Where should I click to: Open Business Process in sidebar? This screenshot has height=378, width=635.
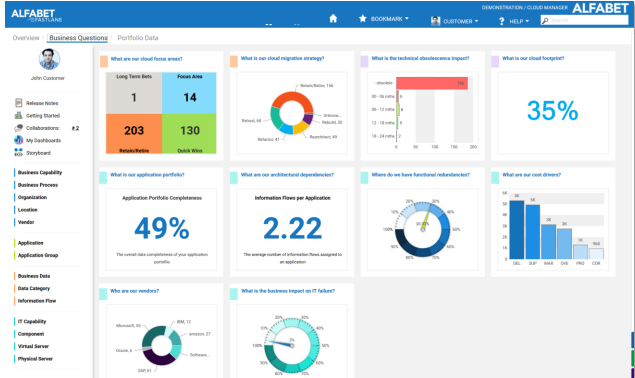point(38,185)
